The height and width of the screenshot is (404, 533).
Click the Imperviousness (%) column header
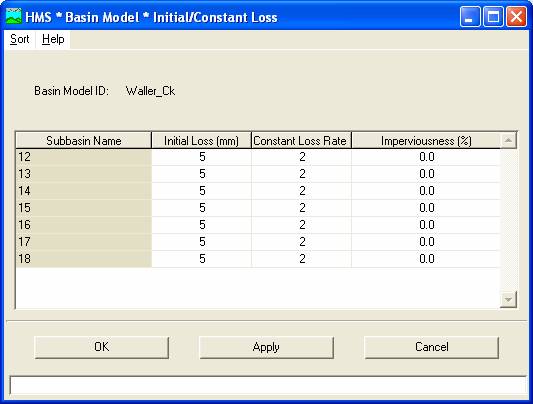tap(426, 141)
